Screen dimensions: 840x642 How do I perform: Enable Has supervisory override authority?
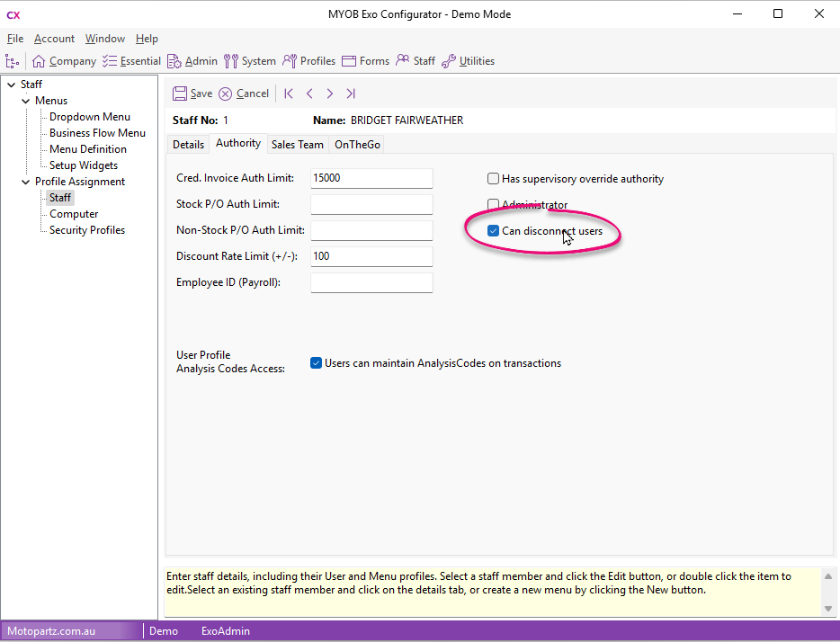(x=493, y=179)
